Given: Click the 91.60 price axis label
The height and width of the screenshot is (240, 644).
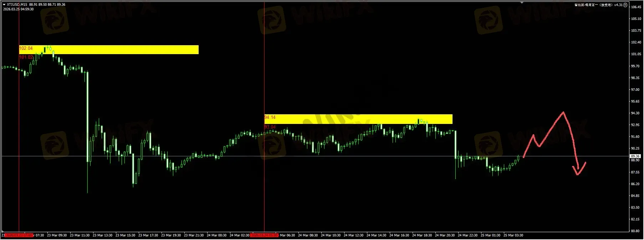Looking at the screenshot, I should 635,137.
